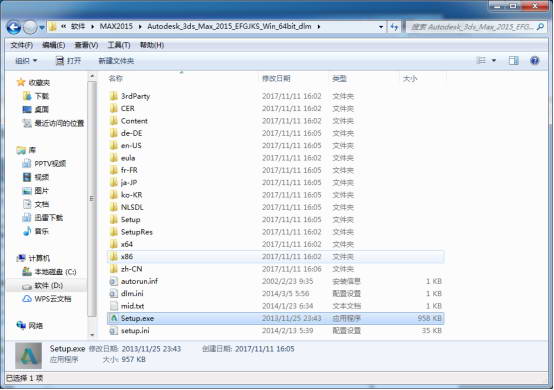Click the Content folder icon
554x390 pixels.
coord(113,121)
